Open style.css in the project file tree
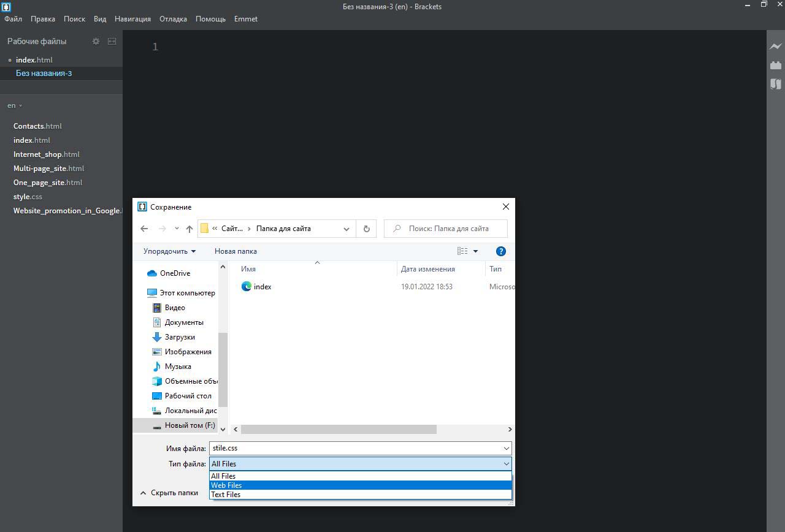The height and width of the screenshot is (532, 785). point(28,197)
